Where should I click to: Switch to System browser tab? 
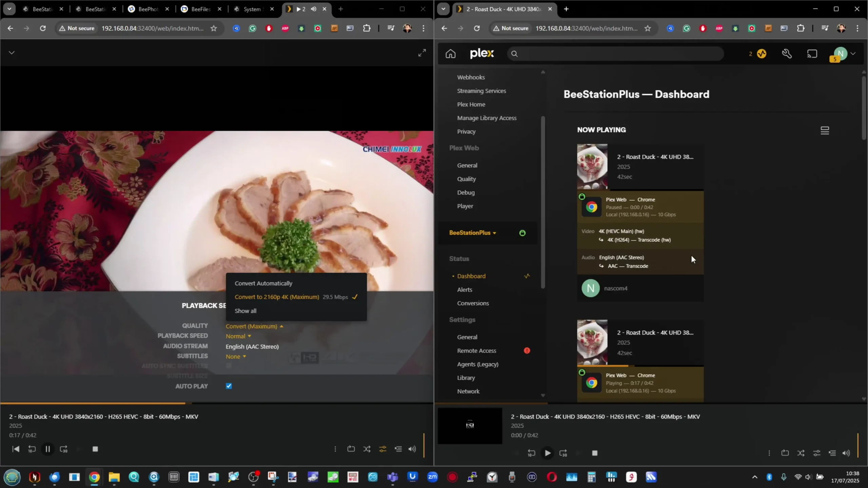pyautogui.click(x=254, y=9)
